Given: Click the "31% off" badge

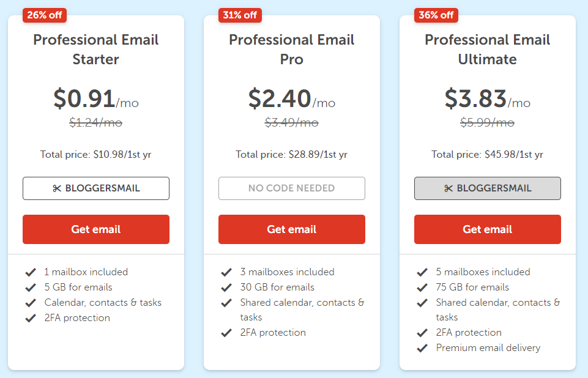Looking at the screenshot, I should tap(240, 15).
